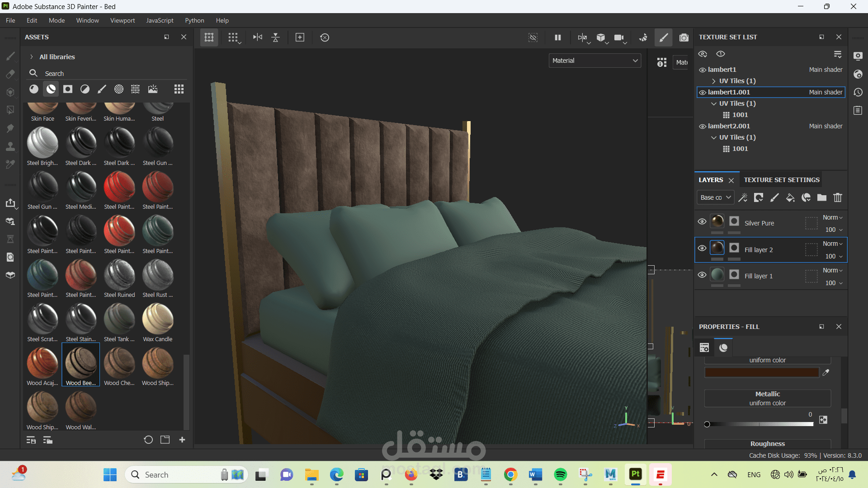Open the Viewport menu
The width and height of the screenshot is (868, 488).
point(123,20)
